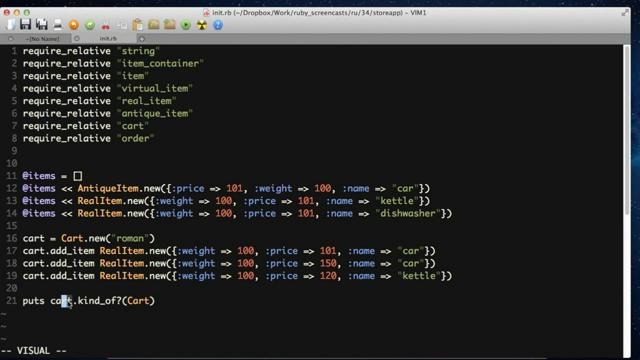Click the :weight symbol on line 17
This screenshot has height=360, width=640.
[x=196, y=251]
